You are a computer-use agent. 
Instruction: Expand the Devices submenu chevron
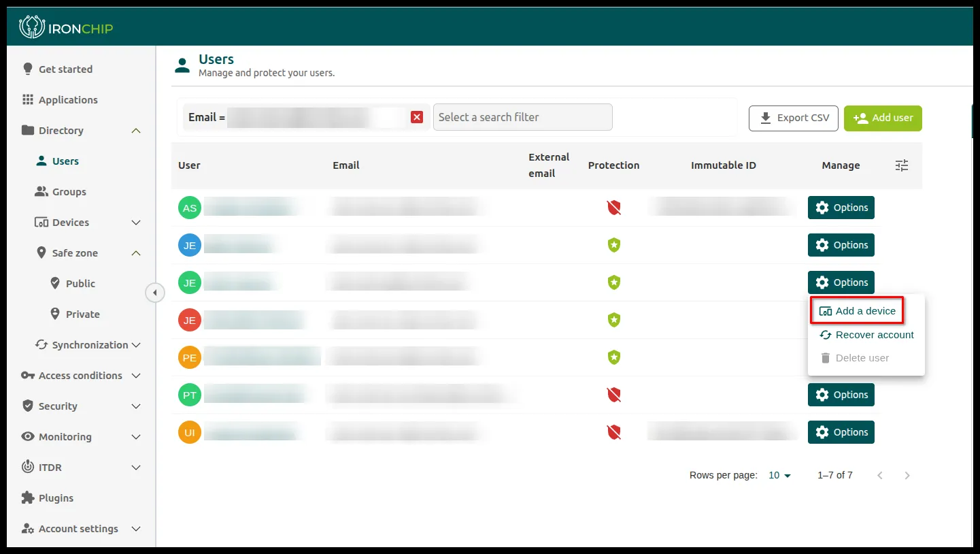tap(136, 223)
